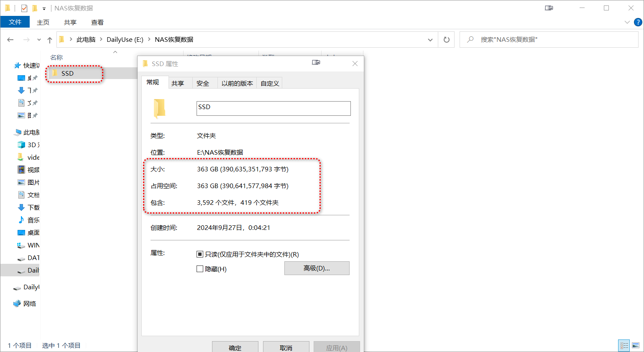Viewport: 644px width, 352px height.
Task: Click the back navigation arrow
Action: click(x=10, y=40)
